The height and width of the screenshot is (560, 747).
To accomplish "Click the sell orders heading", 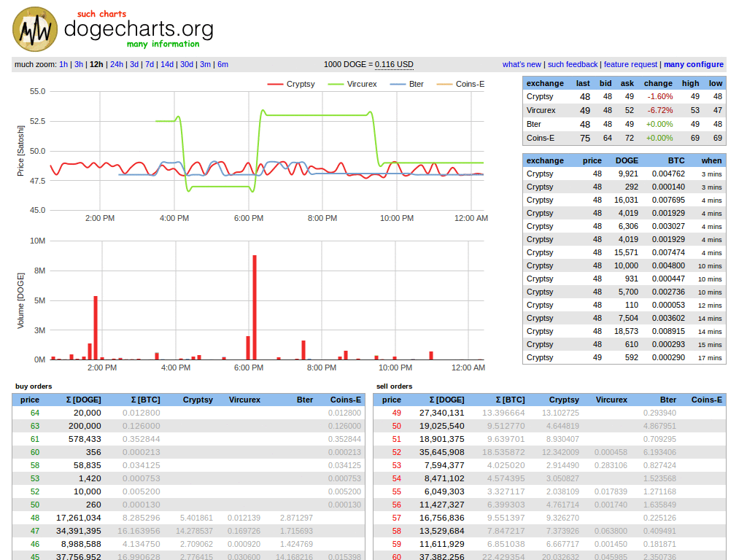I will point(394,386).
